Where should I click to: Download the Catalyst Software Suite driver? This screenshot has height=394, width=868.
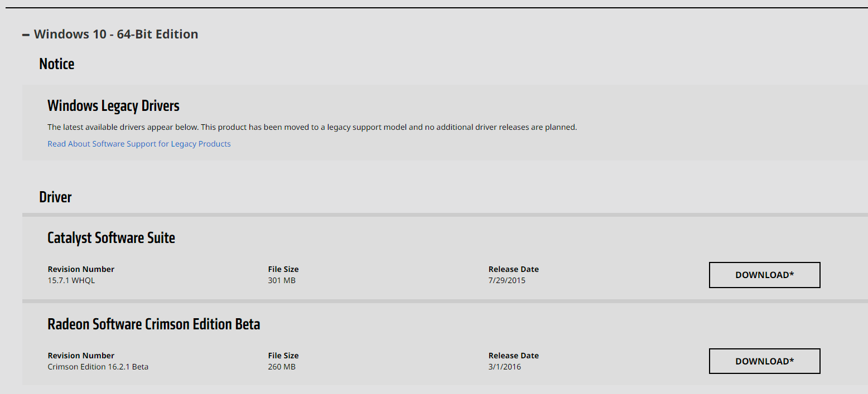tap(764, 275)
